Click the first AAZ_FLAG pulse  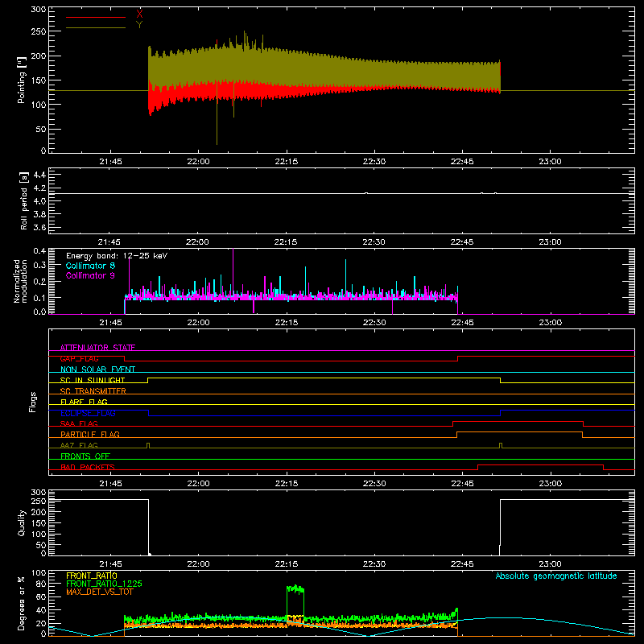coord(148,445)
